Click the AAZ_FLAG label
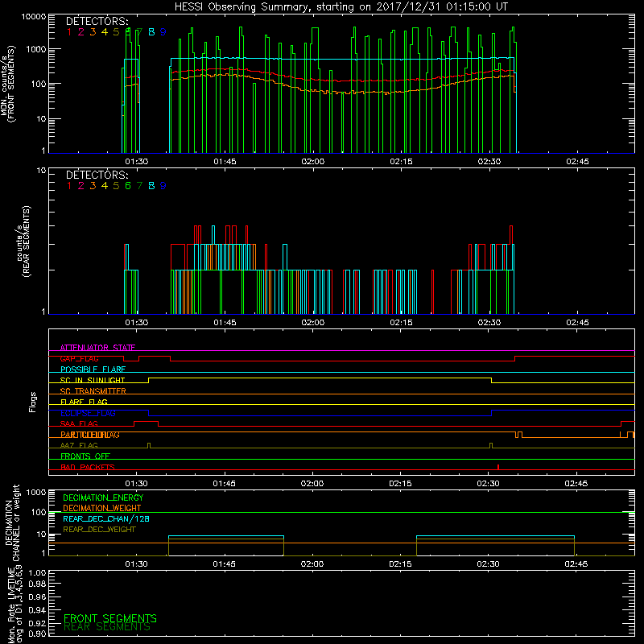The width and height of the screenshot is (644, 644). click(x=79, y=445)
